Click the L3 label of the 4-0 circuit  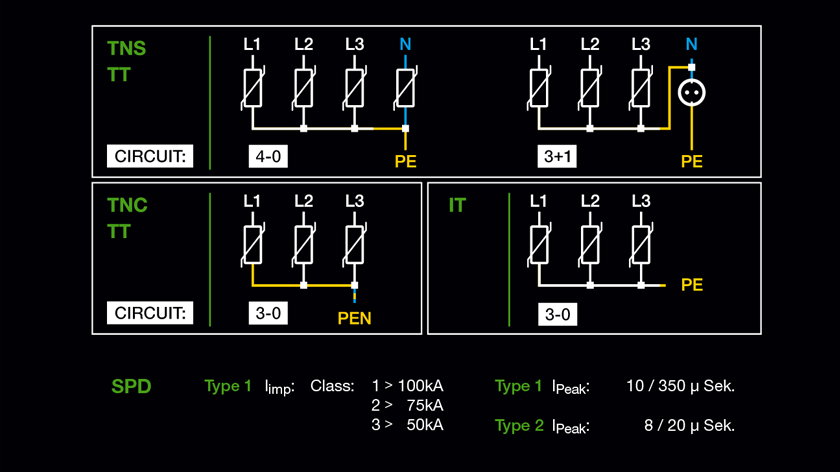click(x=354, y=44)
